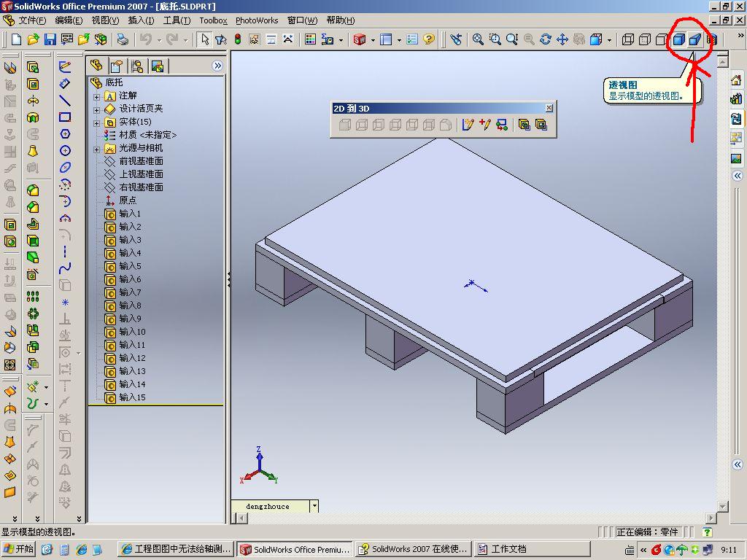Click the Rotate View icon
Screen dimensions: 747x560
pos(546,39)
